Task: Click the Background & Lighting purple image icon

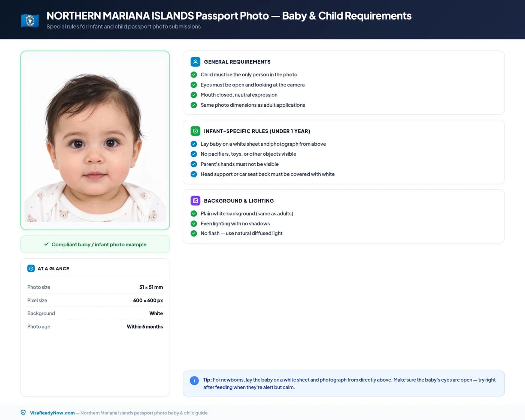Action: click(195, 201)
